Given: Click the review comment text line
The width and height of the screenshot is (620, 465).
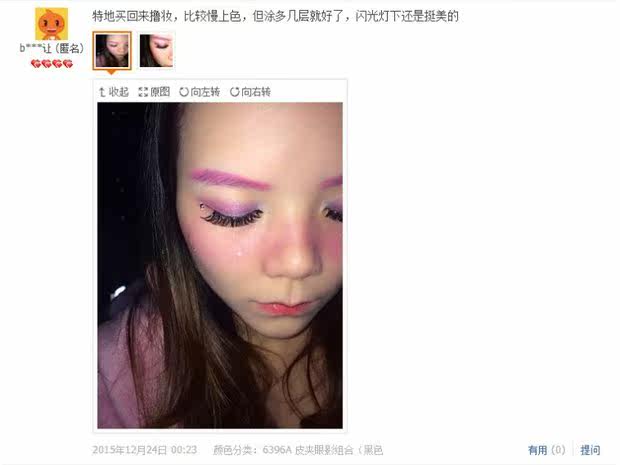Looking at the screenshot, I should 275,16.
